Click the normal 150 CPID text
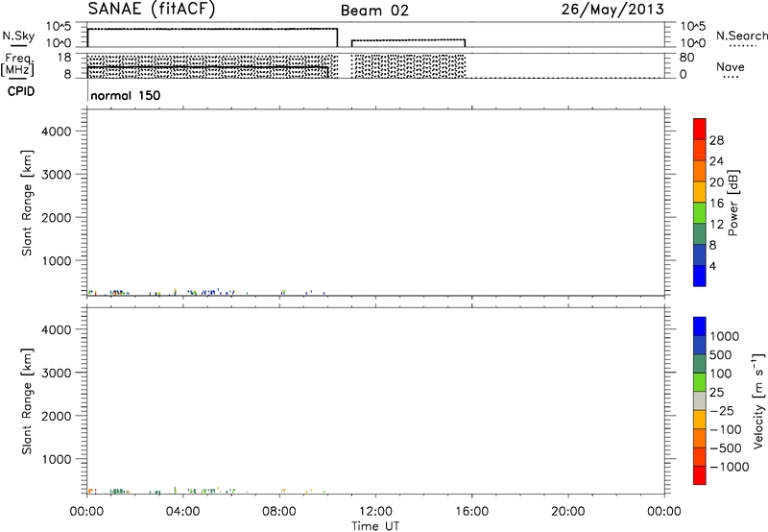The image size is (768, 532). [x=126, y=95]
